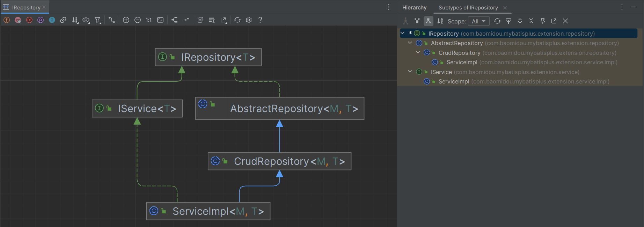The image size is (644, 227).
Task: Zoom out of the diagram
Action: pyautogui.click(x=138, y=20)
